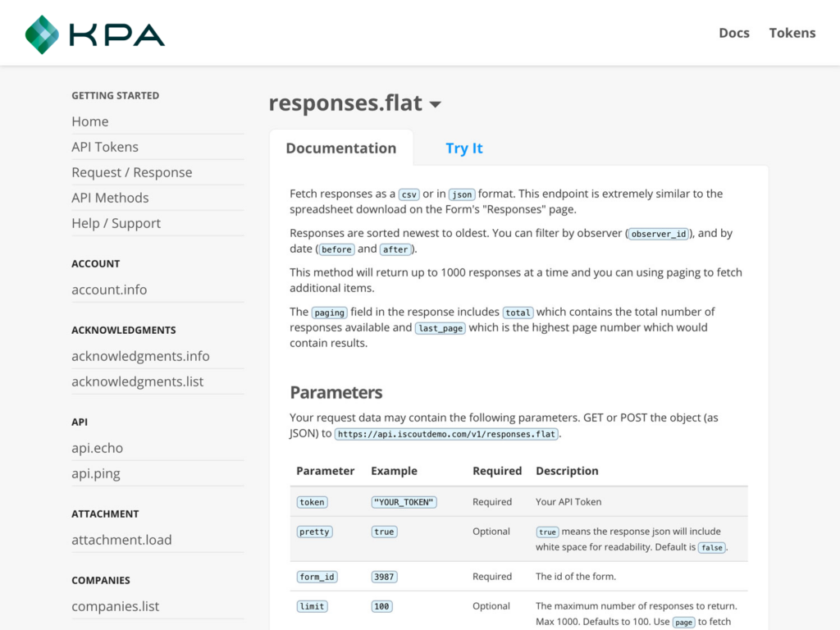Image resolution: width=840 pixels, height=630 pixels.
Task: Open acknowledgments.list documentation
Action: click(x=138, y=381)
